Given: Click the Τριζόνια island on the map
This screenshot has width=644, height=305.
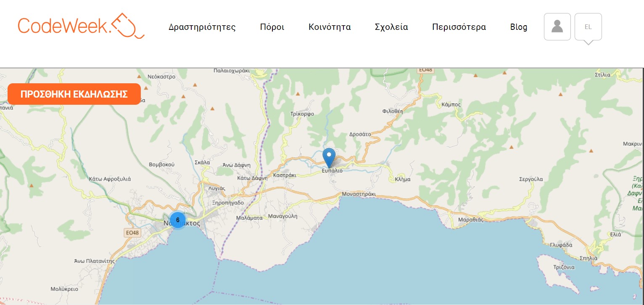Looking at the screenshot, I should coord(564,267).
